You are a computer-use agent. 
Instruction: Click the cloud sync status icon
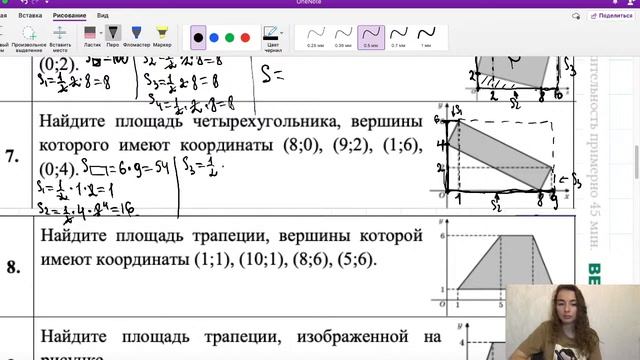(576, 16)
